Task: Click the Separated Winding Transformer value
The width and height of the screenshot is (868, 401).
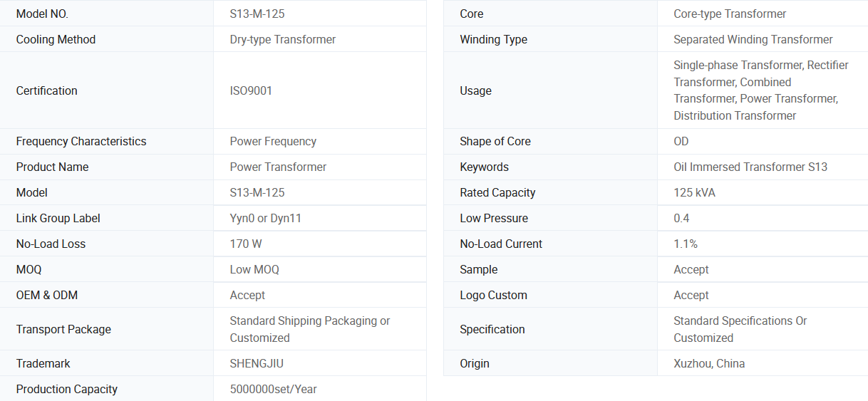Action: click(x=753, y=39)
